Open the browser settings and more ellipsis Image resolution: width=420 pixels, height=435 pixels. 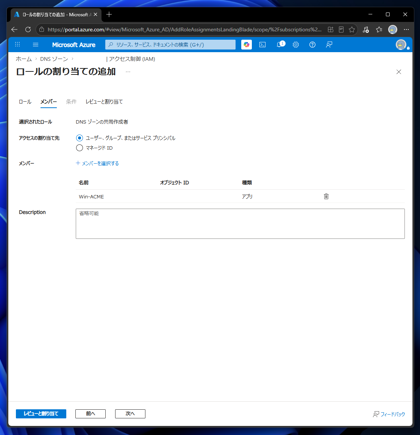pyautogui.click(x=406, y=30)
